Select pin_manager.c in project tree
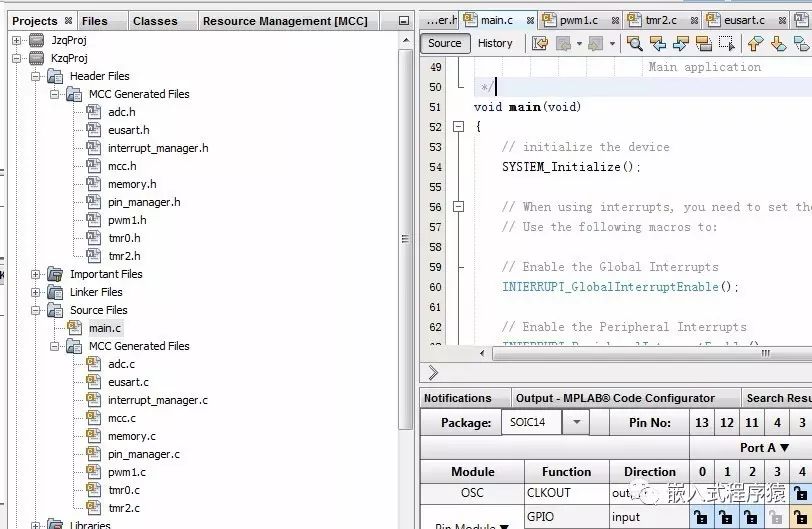This screenshot has width=812, height=529. point(144,454)
